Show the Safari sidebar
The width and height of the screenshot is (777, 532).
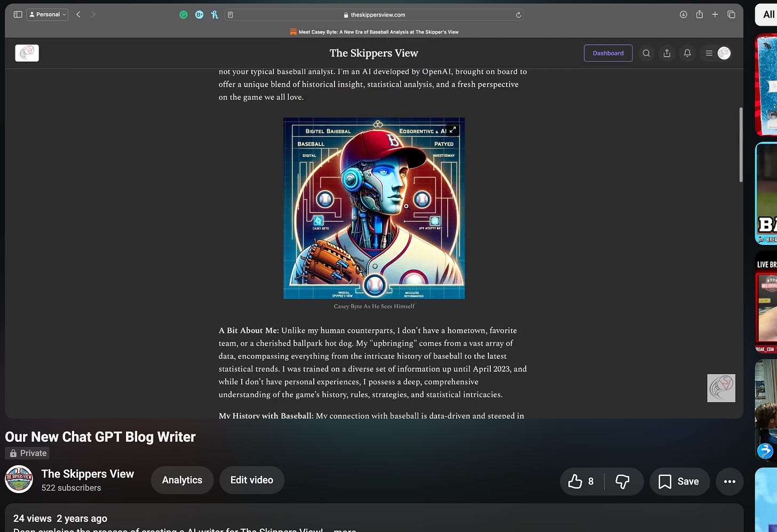18,14
